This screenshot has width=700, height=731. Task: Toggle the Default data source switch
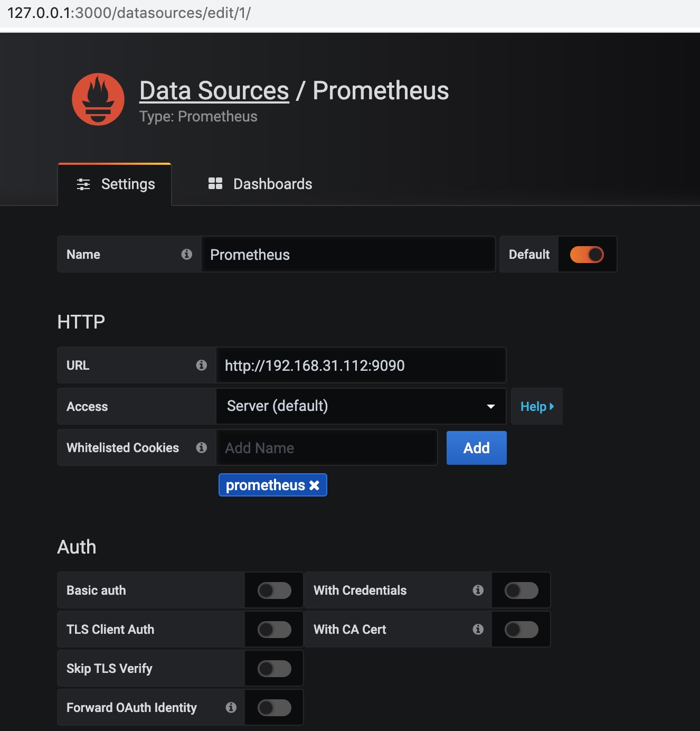[x=587, y=255]
